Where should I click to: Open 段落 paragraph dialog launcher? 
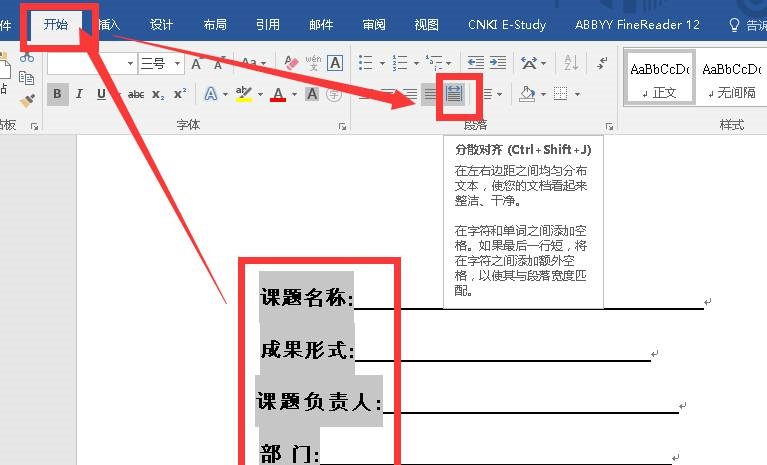click(x=609, y=127)
